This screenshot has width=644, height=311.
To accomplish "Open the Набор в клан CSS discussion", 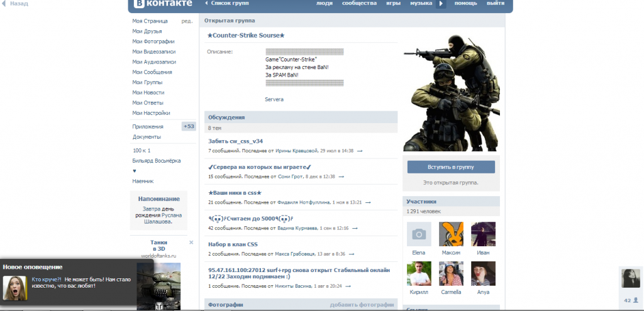I will pos(233,244).
